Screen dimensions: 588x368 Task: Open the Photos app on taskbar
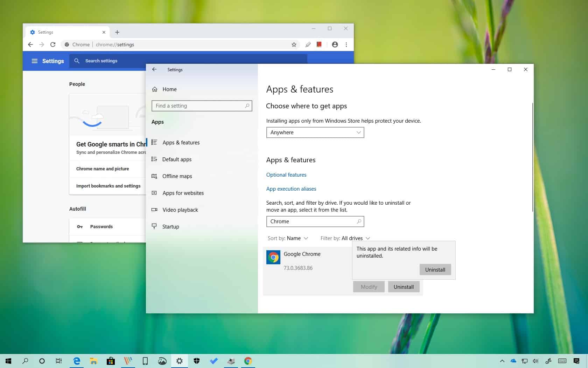tap(162, 361)
